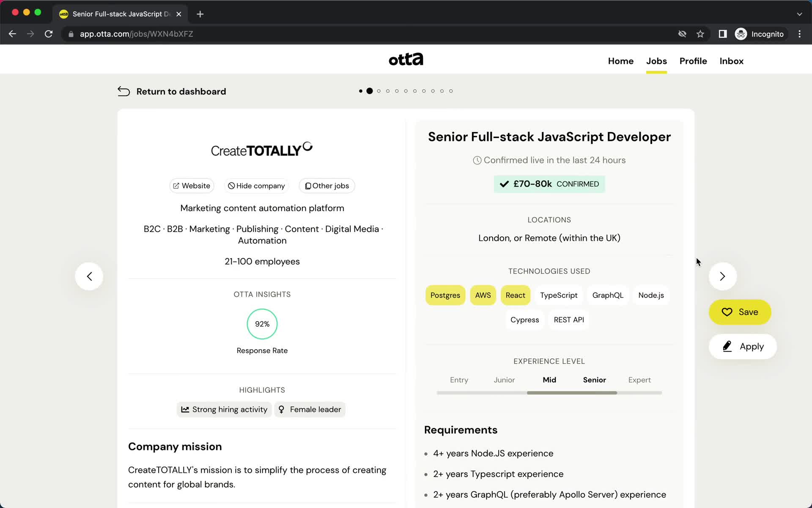Reload the page with the refresh icon

click(49, 34)
